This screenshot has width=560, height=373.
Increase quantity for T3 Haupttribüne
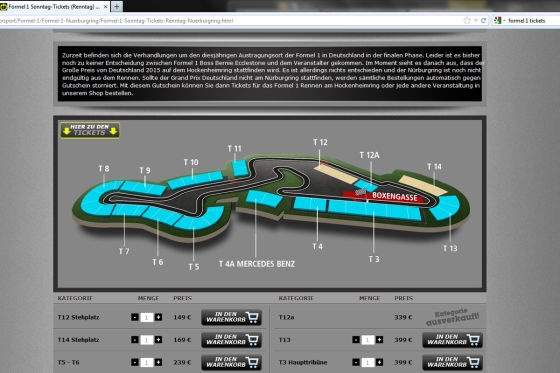pyautogui.click(x=379, y=362)
